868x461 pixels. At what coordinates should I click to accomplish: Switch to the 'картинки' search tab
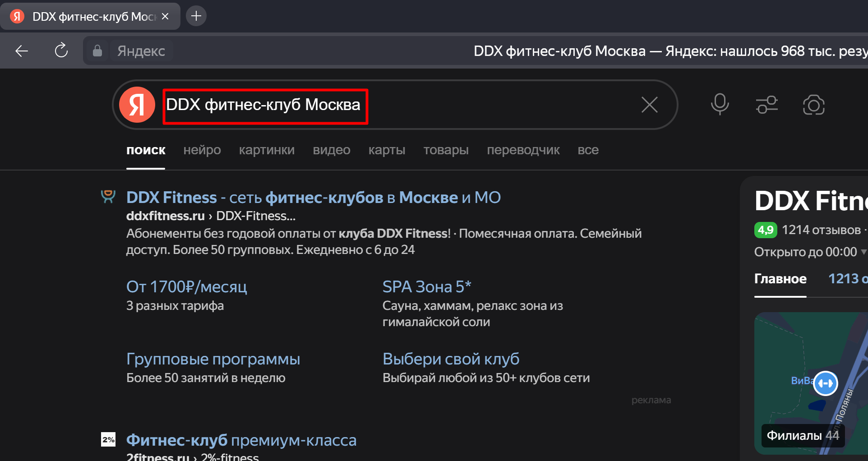267,150
